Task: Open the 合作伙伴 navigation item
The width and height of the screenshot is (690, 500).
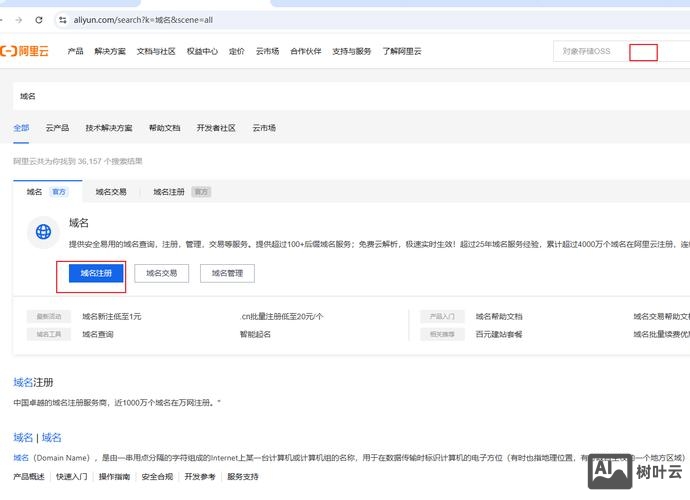Action: (x=305, y=51)
